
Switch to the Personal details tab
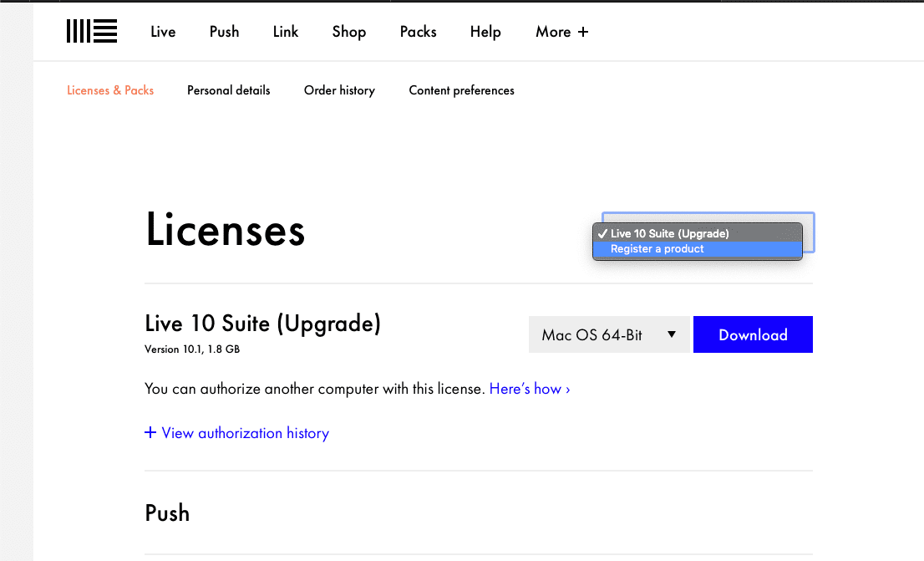tap(229, 90)
